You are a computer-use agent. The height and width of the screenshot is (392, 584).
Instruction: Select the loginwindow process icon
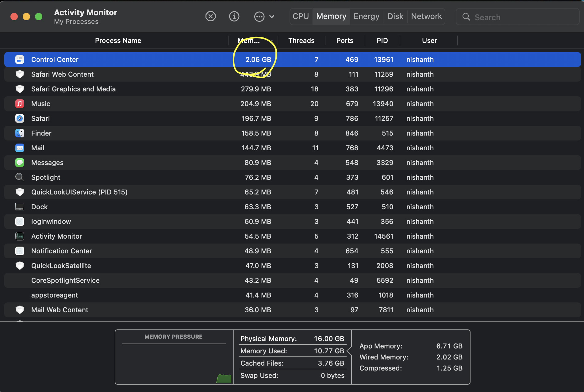point(20,221)
